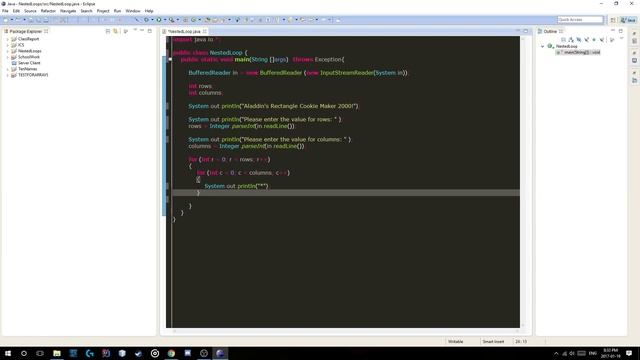This screenshot has width=640, height=360.
Task: Minimize the Outline view panel
Action: (613, 31)
